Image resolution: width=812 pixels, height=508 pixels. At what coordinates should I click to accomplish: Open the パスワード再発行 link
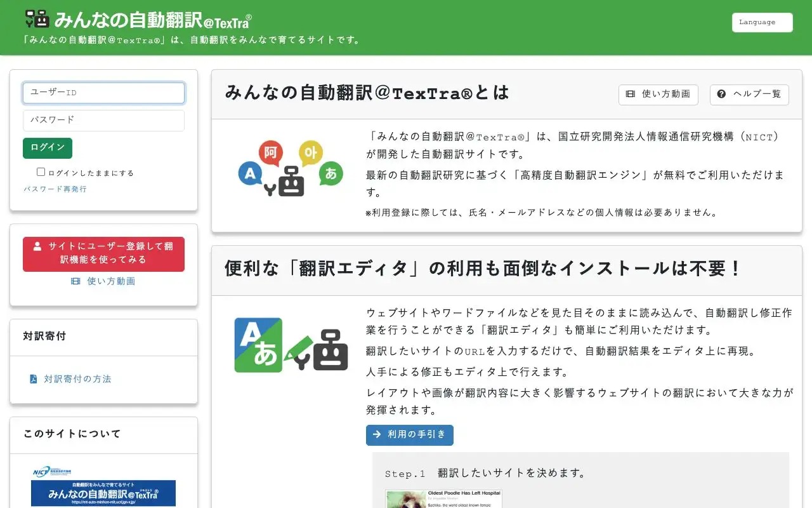click(55, 189)
